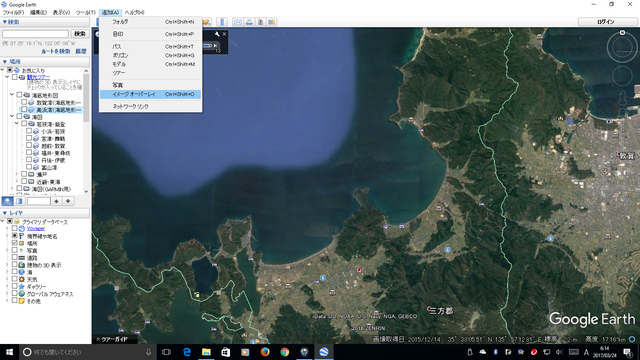Click the search places magnifier icon
This screenshot has height=360, width=640.
[8, 201]
